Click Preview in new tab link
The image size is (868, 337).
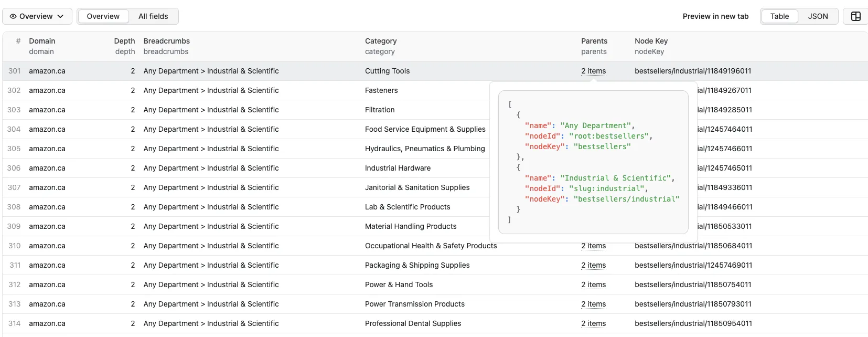coord(715,16)
